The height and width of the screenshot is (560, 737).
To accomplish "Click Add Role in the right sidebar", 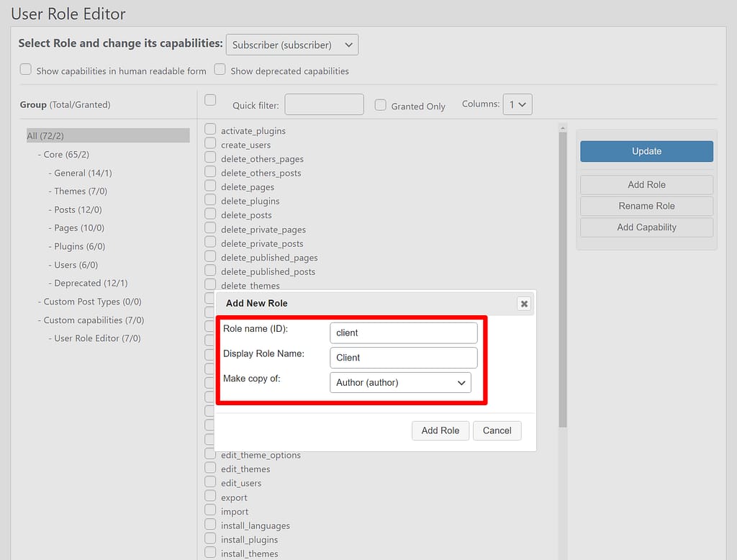I will click(646, 185).
